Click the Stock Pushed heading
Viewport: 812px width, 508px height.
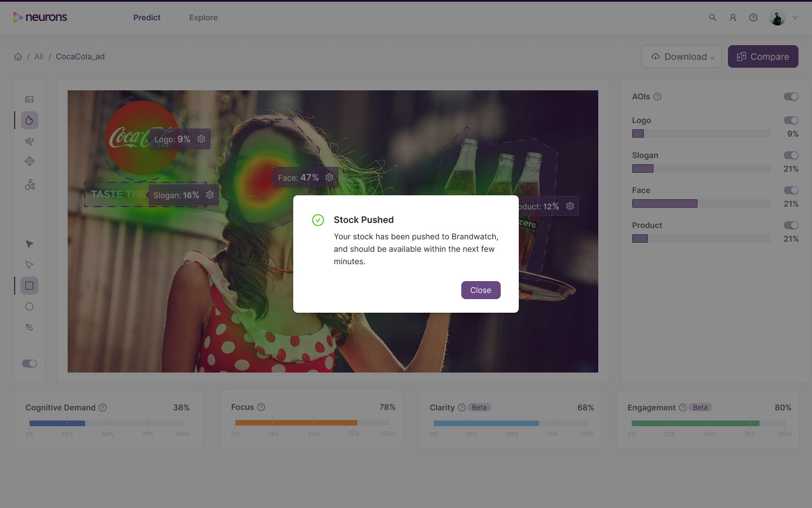364,220
